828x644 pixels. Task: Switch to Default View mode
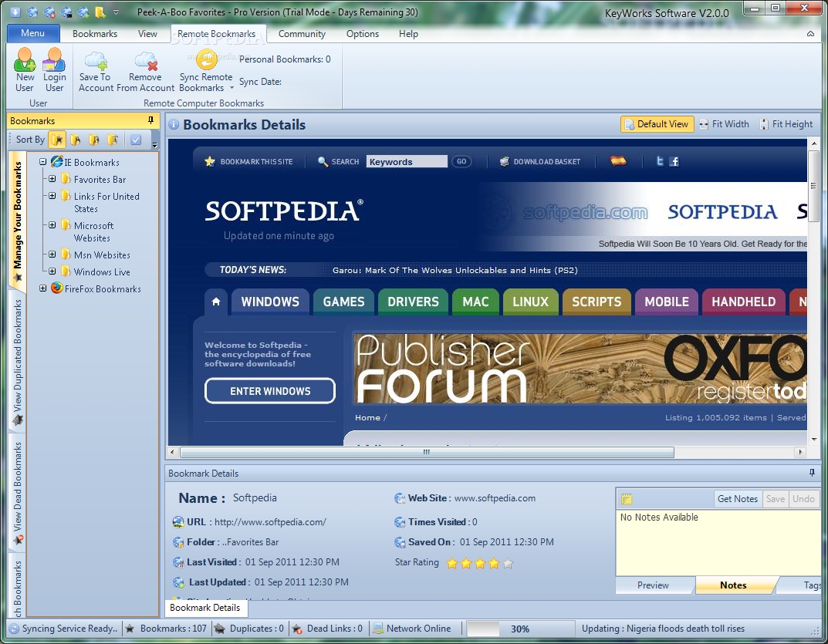[657, 124]
